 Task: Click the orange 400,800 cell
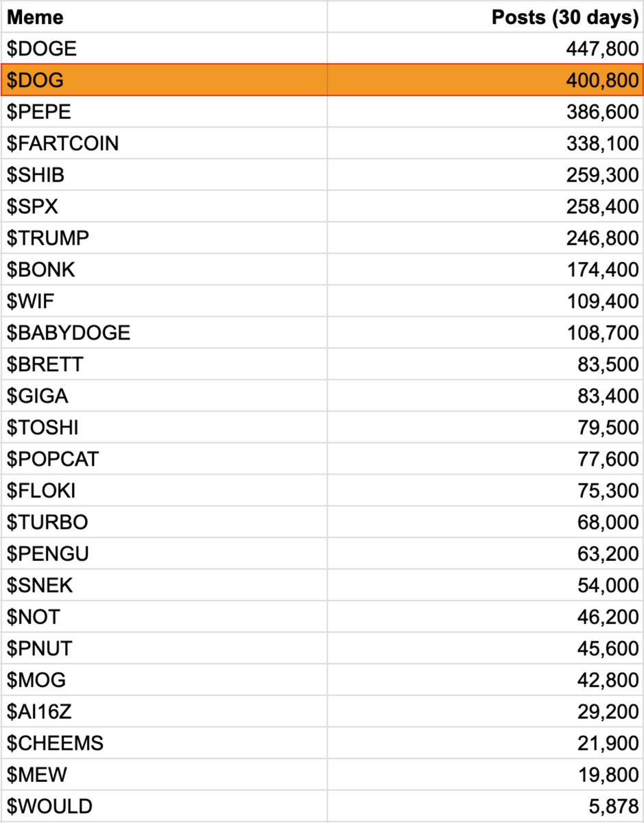coord(485,80)
